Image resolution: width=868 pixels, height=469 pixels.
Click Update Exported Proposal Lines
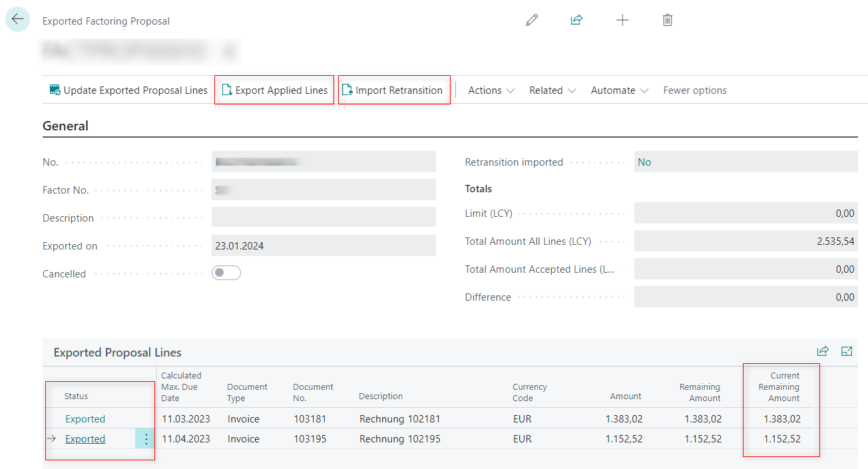pyautogui.click(x=128, y=90)
